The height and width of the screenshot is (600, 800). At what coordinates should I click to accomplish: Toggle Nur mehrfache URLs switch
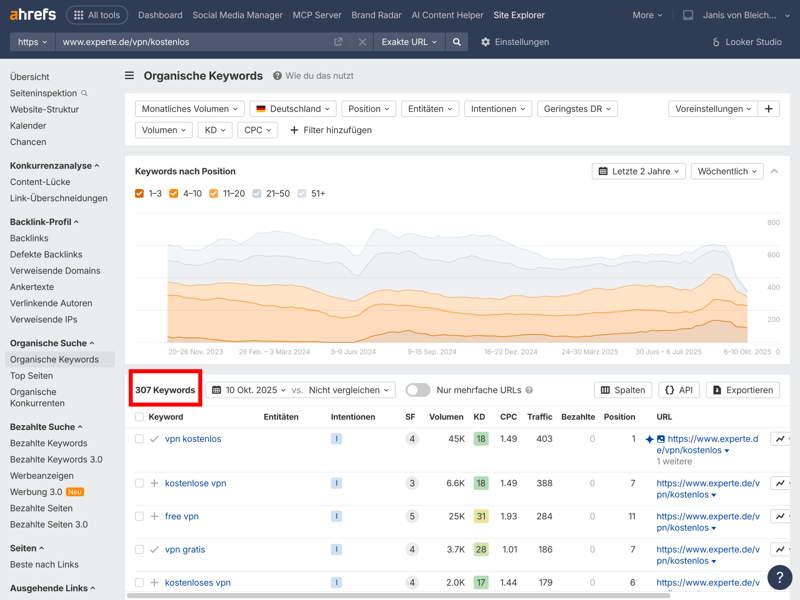pos(418,390)
